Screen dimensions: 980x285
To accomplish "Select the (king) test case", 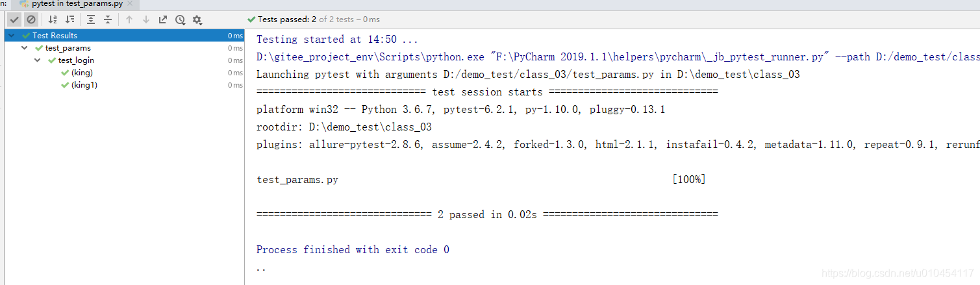I will (x=82, y=73).
